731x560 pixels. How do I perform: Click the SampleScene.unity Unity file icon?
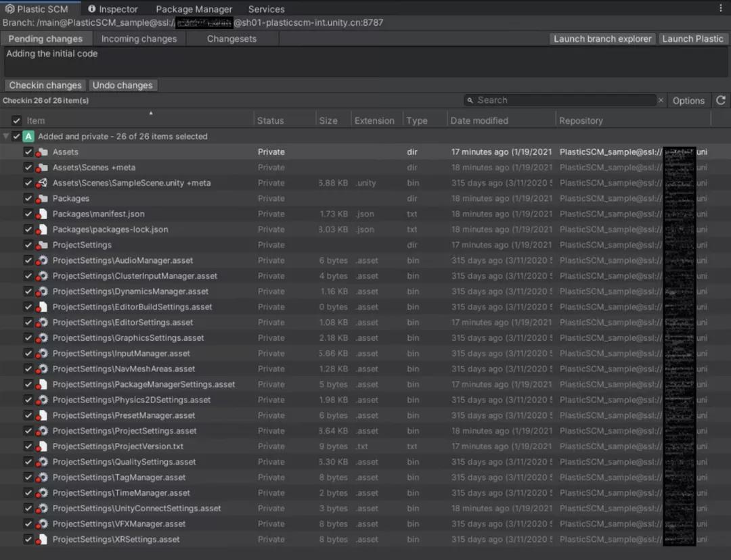(x=42, y=183)
